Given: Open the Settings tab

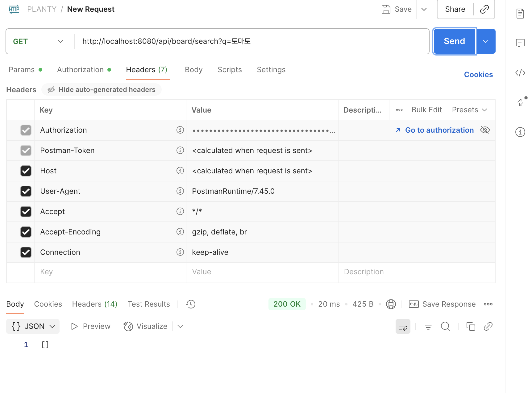Looking at the screenshot, I should point(271,70).
